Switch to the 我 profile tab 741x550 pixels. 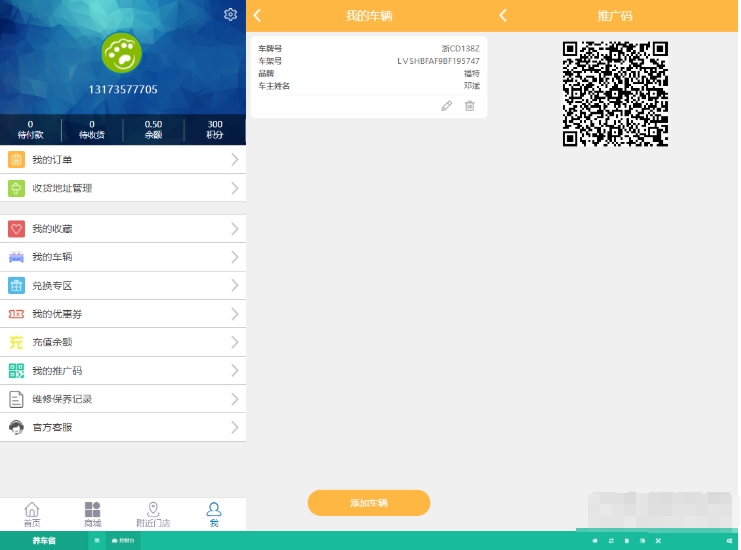tap(214, 515)
